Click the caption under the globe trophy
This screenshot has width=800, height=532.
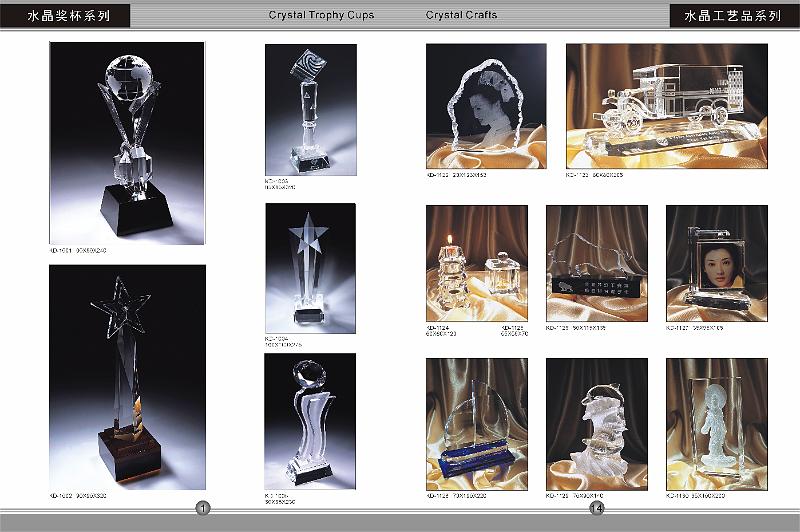pyautogui.click(x=78, y=250)
